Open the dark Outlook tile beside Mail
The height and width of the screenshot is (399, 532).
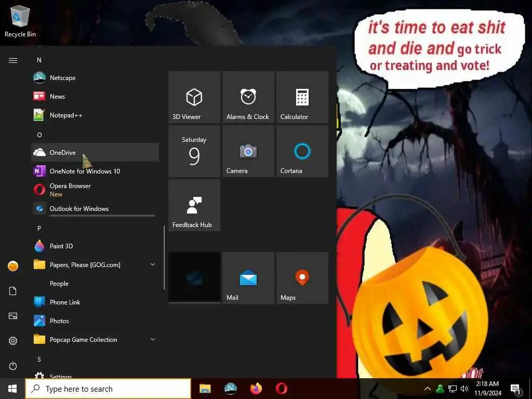[x=194, y=278]
